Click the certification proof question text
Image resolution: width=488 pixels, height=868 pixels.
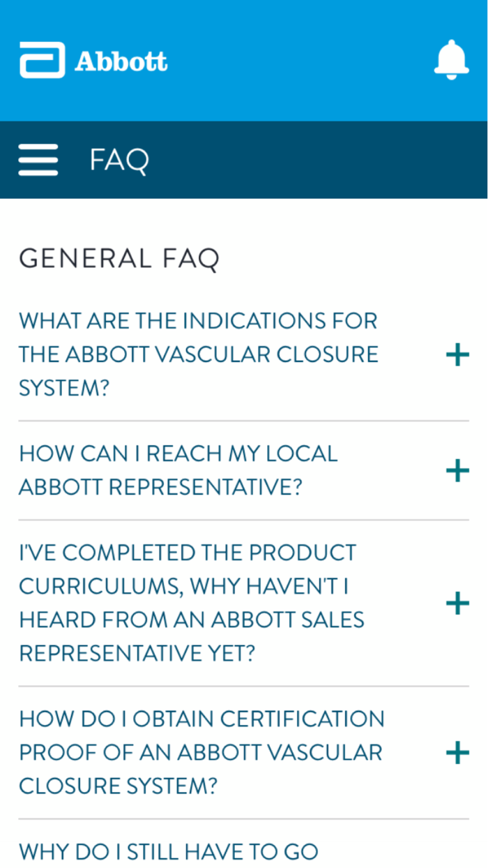[x=201, y=752]
